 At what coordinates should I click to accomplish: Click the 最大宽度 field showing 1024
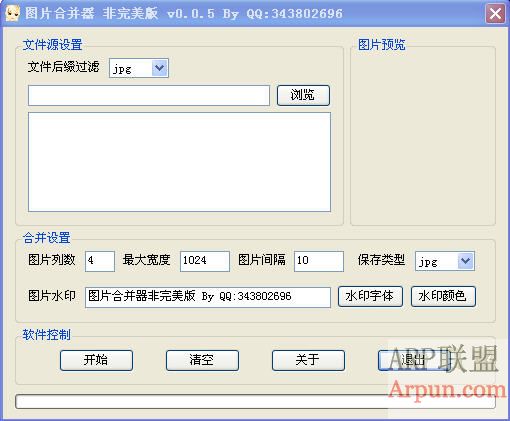tap(205, 261)
